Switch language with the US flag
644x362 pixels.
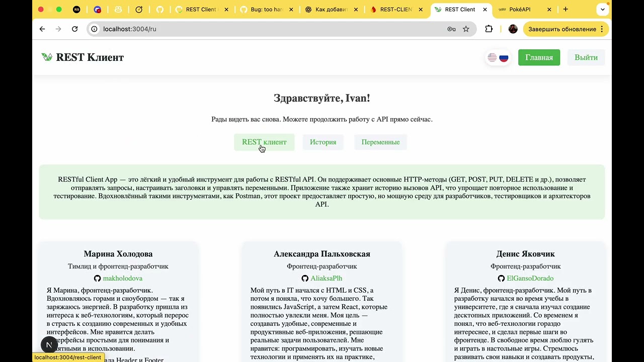(492, 57)
